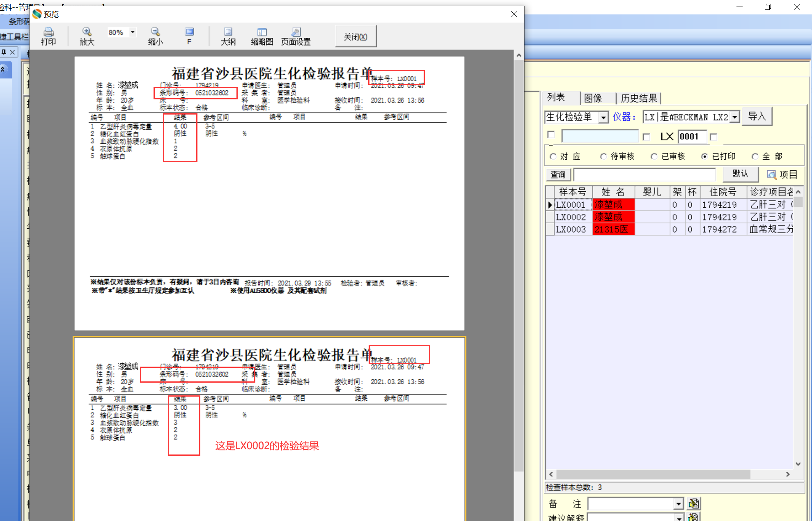Select sample row LX0003 in list
This screenshot has width=812, height=521.
571,230
